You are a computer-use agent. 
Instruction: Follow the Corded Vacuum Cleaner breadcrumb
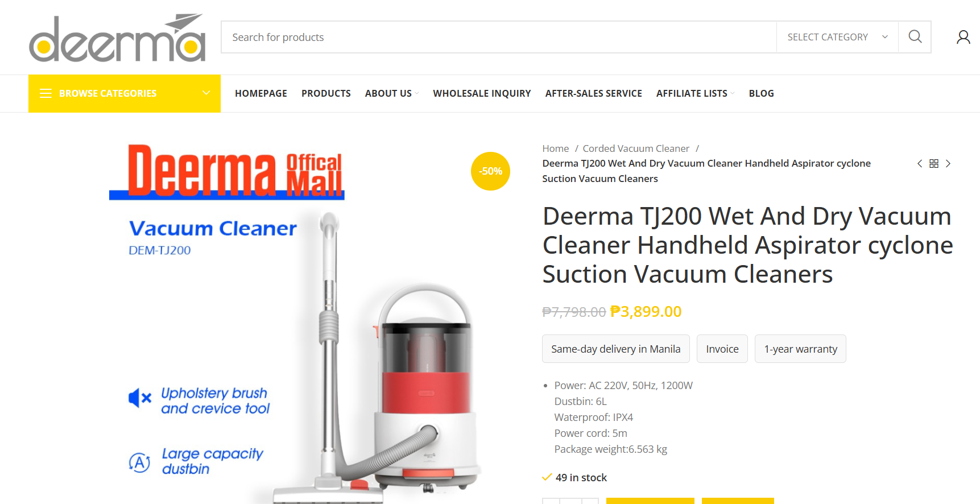coord(636,148)
